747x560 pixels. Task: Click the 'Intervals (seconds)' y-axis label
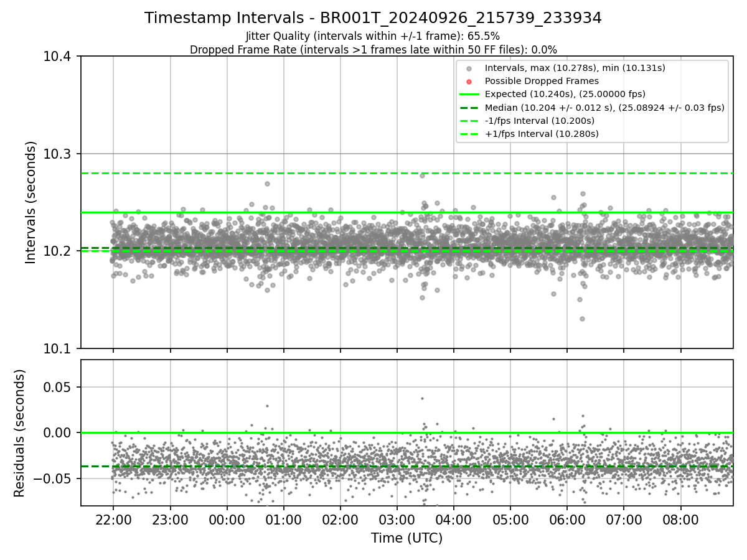pyautogui.click(x=31, y=202)
